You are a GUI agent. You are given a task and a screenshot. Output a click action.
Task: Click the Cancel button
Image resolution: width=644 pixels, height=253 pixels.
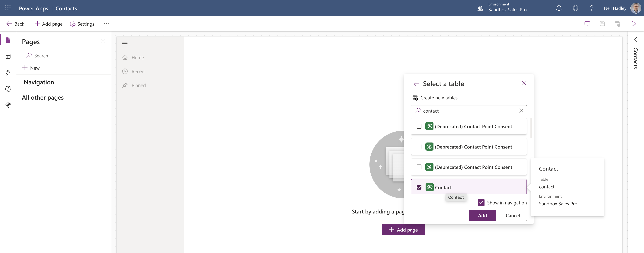point(513,215)
